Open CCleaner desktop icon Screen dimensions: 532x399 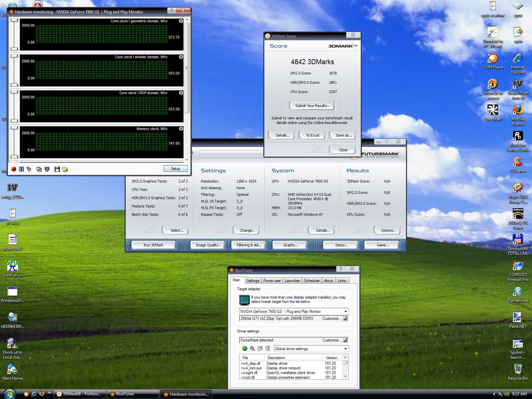518,165
